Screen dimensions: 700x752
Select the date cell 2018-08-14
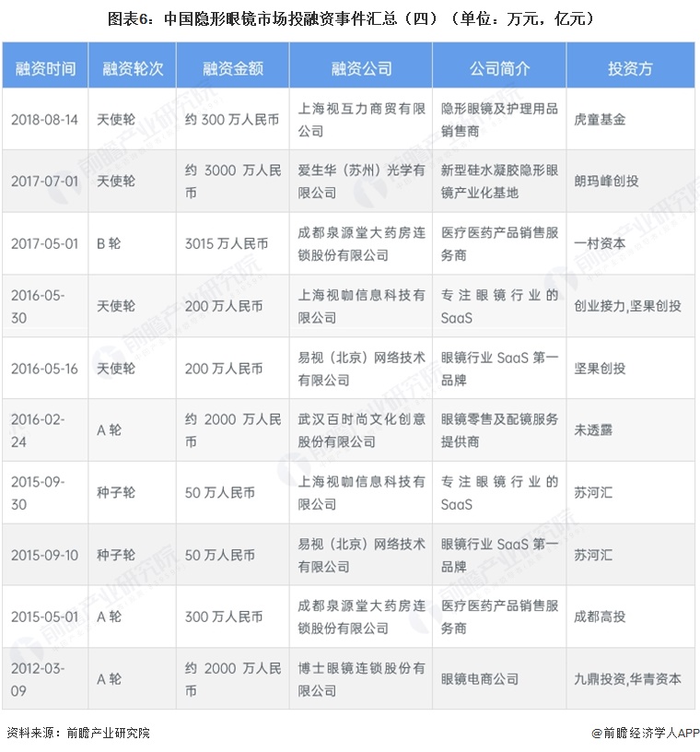point(44,120)
